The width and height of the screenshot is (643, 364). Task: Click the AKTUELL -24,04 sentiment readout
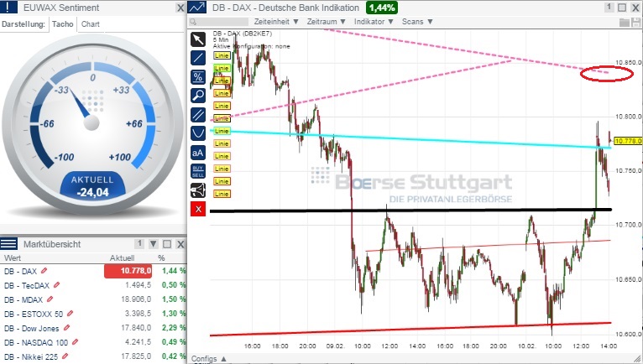[92, 185]
